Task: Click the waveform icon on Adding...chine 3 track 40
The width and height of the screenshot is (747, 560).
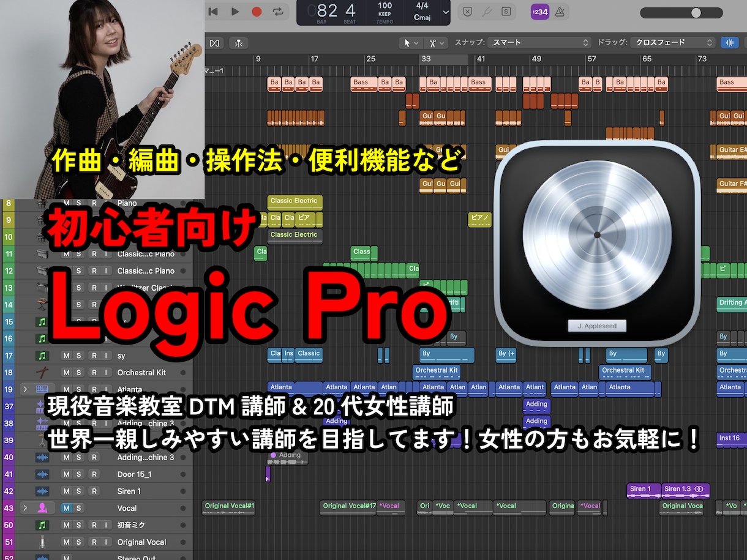Action: (x=42, y=457)
